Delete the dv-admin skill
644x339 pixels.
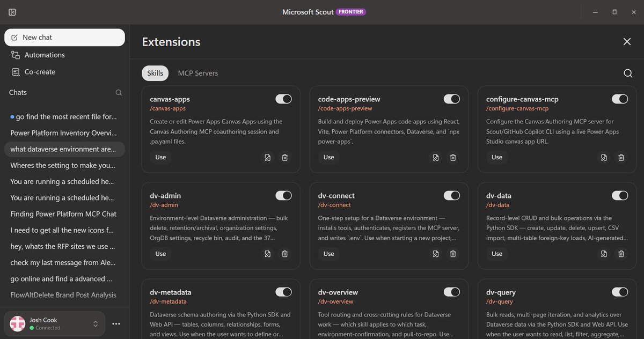coord(285,254)
